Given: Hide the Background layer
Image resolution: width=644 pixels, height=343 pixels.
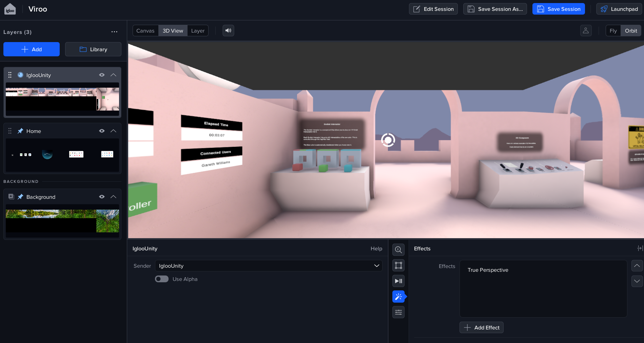Looking at the screenshot, I should pos(102,197).
